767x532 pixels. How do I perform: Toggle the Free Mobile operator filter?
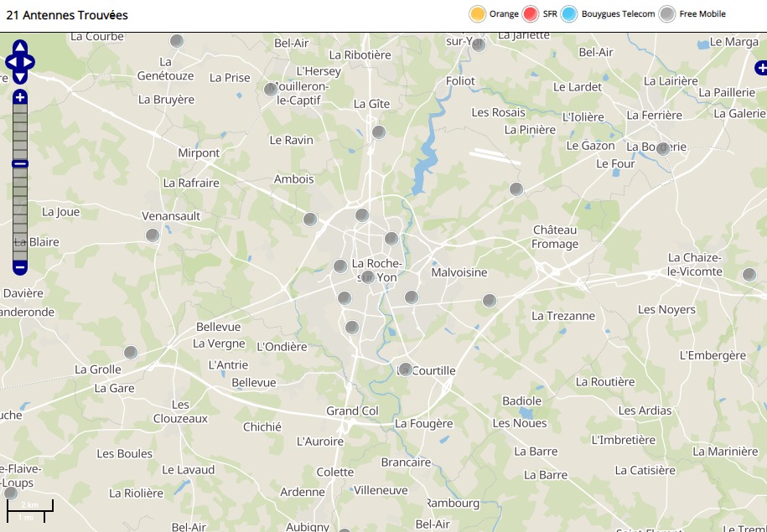(x=666, y=14)
